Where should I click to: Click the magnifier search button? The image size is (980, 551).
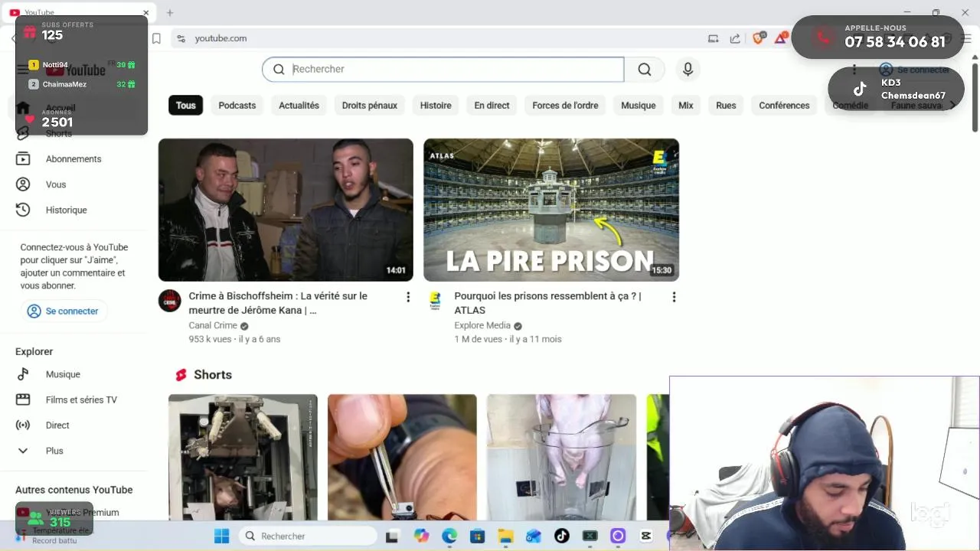(645, 70)
